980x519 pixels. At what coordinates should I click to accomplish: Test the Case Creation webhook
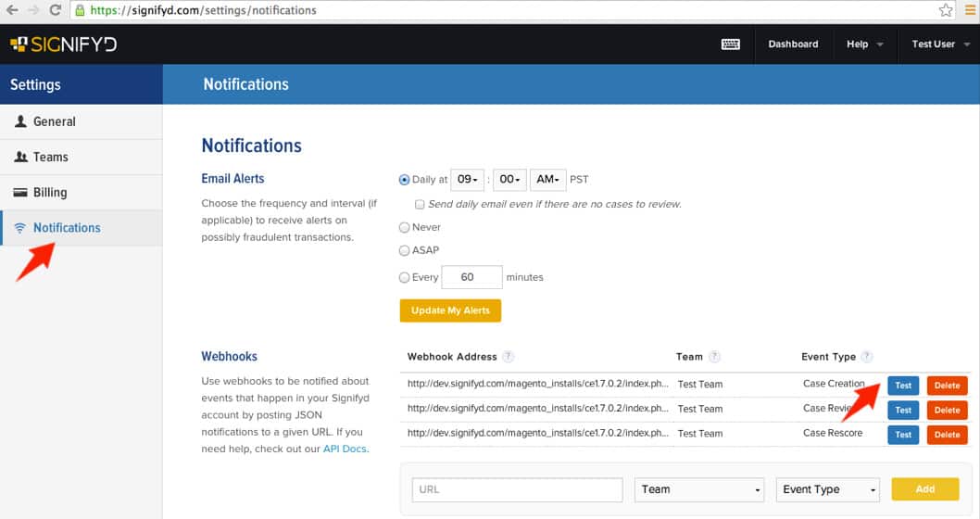[x=903, y=386]
